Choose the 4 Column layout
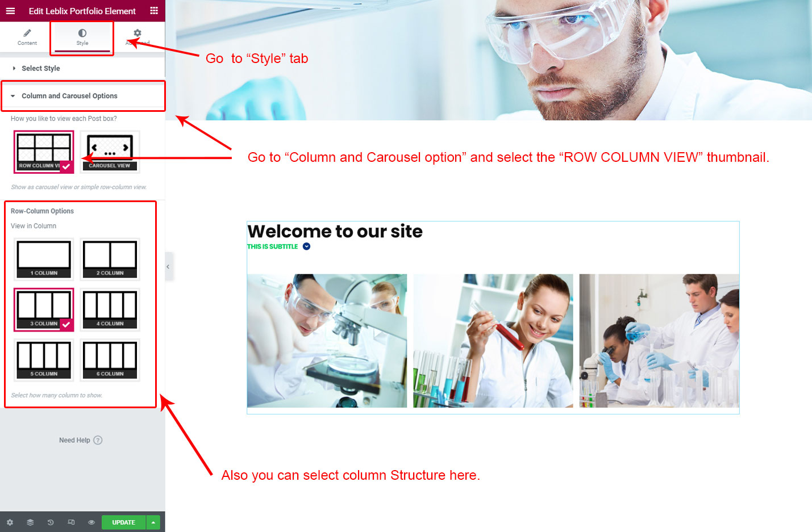 110,309
